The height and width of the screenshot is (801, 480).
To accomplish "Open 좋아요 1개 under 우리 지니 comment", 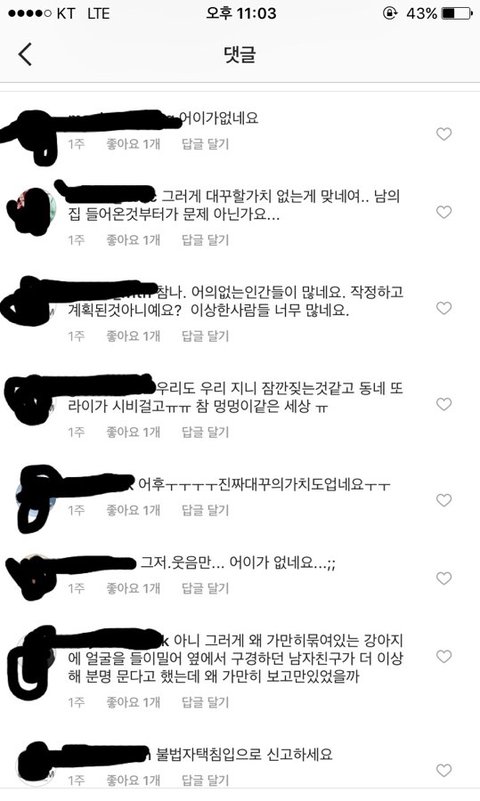I will (x=133, y=432).
